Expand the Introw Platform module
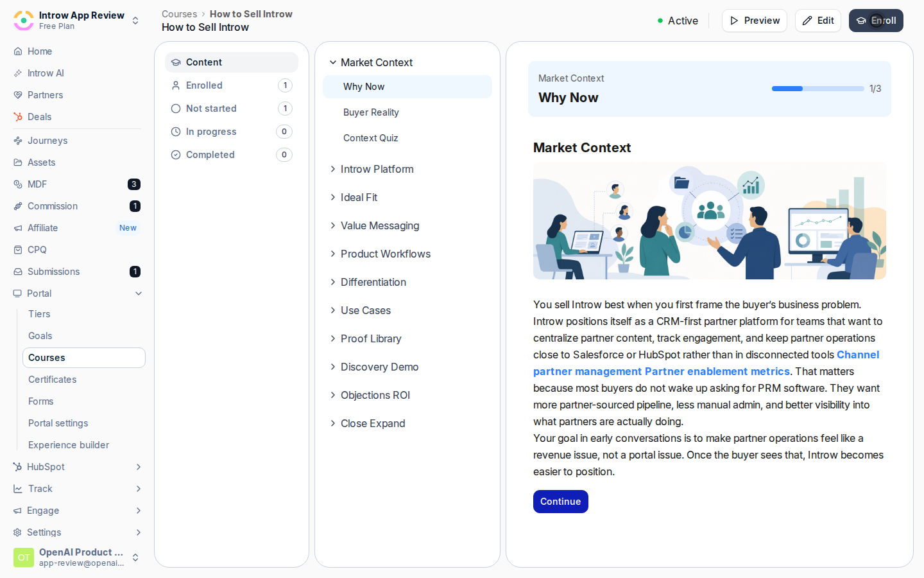 (333, 169)
